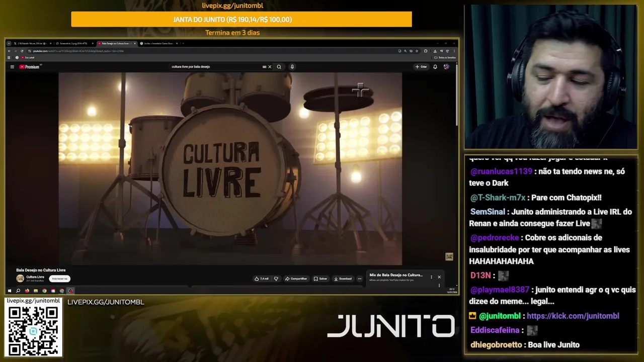Image resolution: width=644 pixels, height=362 pixels.
Task: Click the browser forward arrow
Action: pyautogui.click(x=15, y=51)
